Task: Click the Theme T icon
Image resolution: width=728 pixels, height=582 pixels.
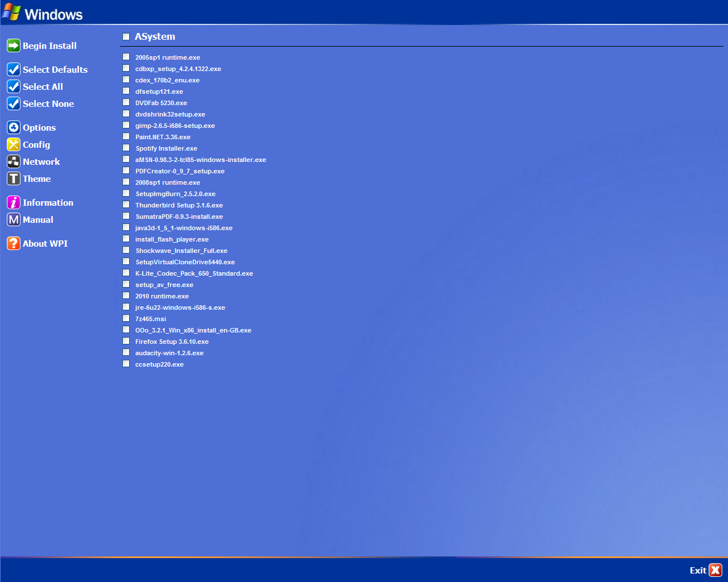Action: [x=14, y=178]
